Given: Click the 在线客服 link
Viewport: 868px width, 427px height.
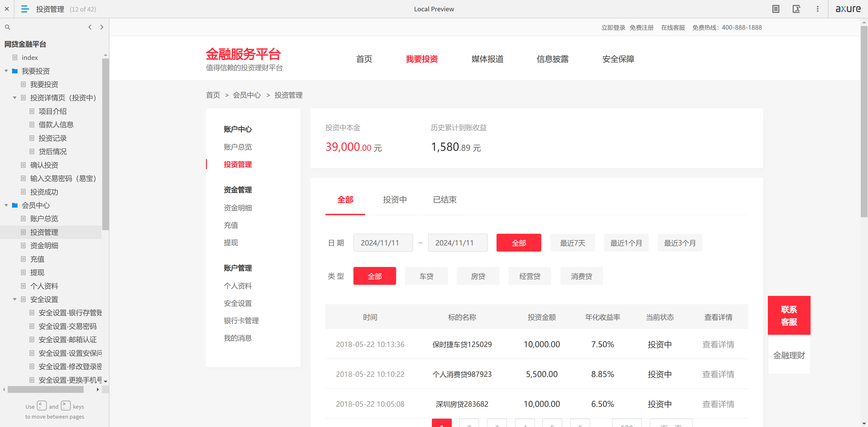Looking at the screenshot, I should click(x=673, y=28).
